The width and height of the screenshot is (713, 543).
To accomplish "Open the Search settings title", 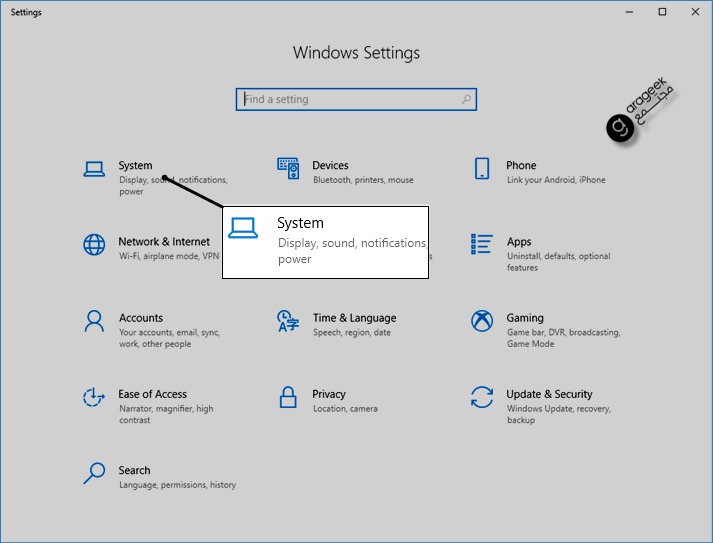I will [134, 470].
